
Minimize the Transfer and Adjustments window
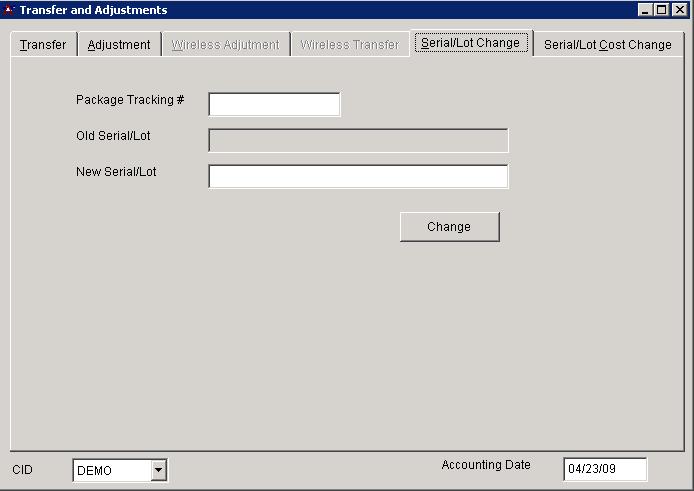[645, 10]
